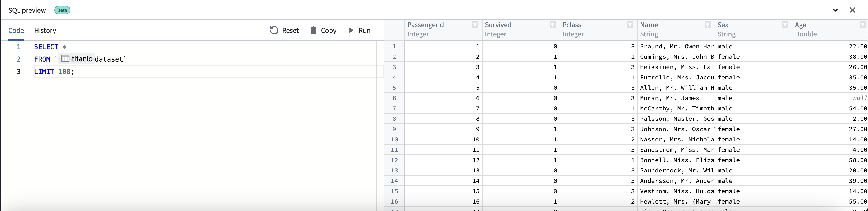Viewport: 868px width, 211px height.
Task: Collapse SQL preview with chevron down
Action: pos(835,10)
